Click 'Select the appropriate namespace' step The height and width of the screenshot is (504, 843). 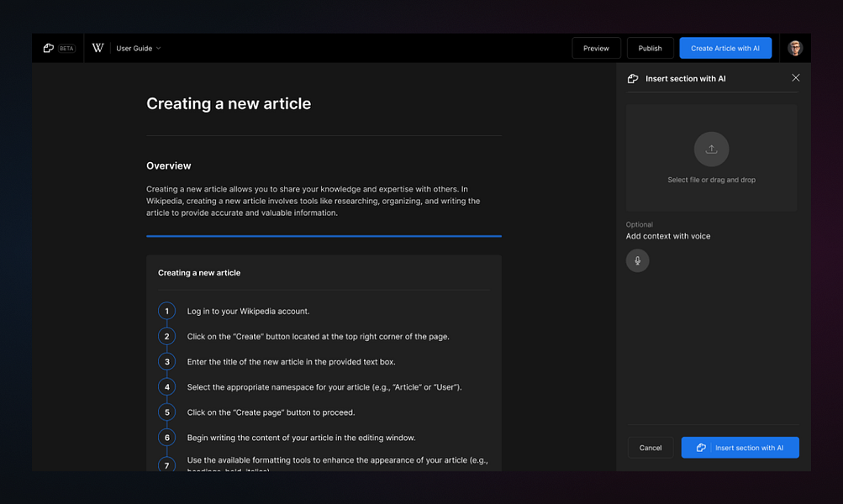(324, 387)
